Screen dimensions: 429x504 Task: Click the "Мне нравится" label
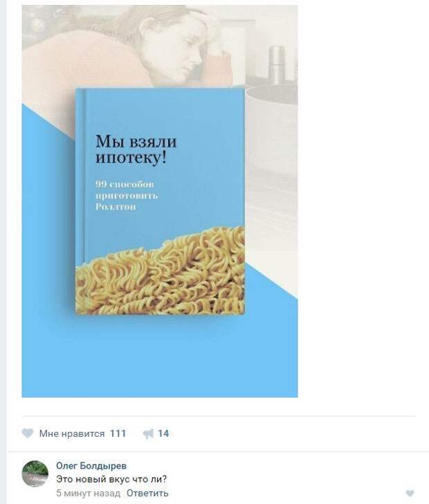(x=72, y=433)
